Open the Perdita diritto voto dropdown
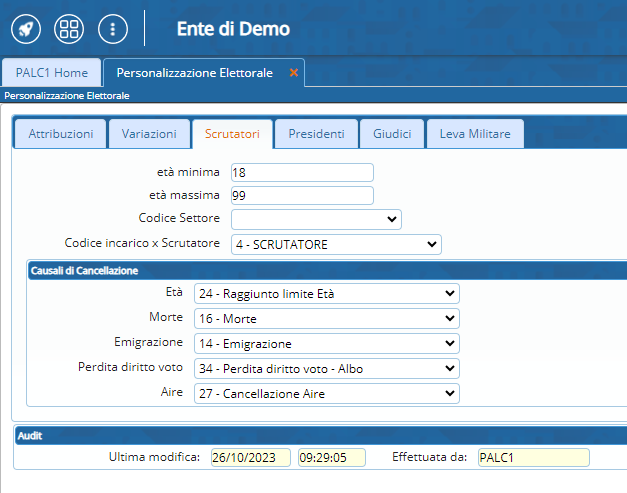Viewport: 627px width, 493px height. pyautogui.click(x=326, y=368)
